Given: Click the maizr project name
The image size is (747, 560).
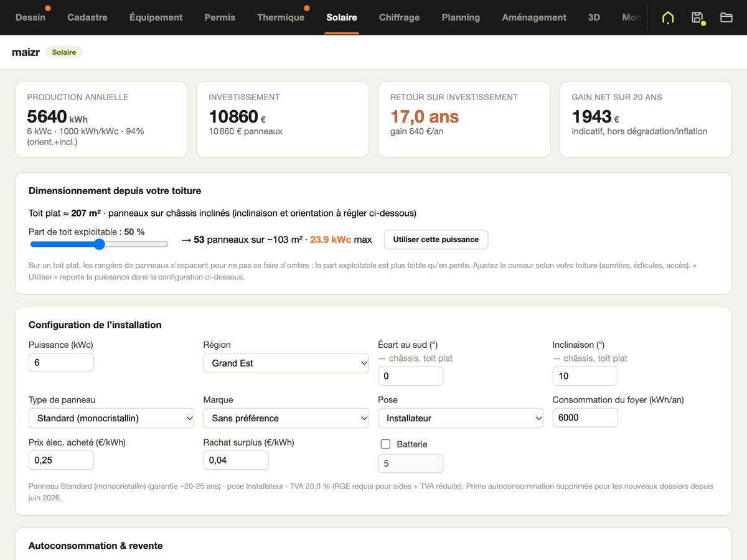Looking at the screenshot, I should 26,52.
